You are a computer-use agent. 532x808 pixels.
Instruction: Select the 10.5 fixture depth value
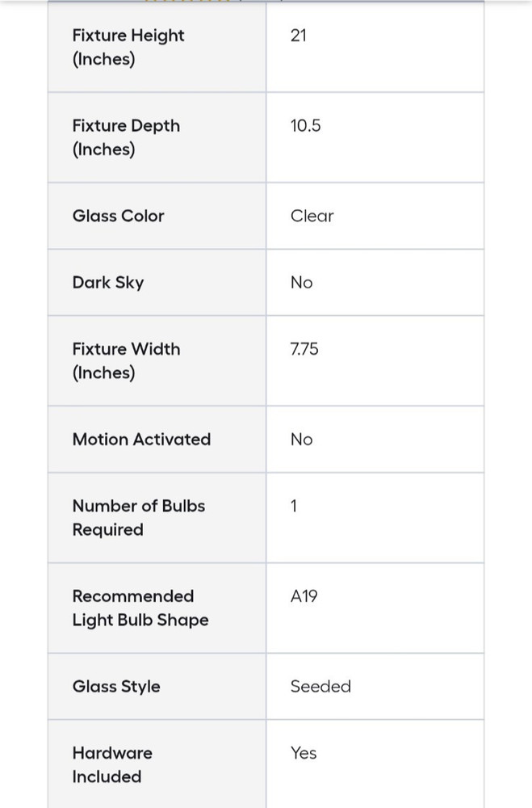(x=305, y=126)
